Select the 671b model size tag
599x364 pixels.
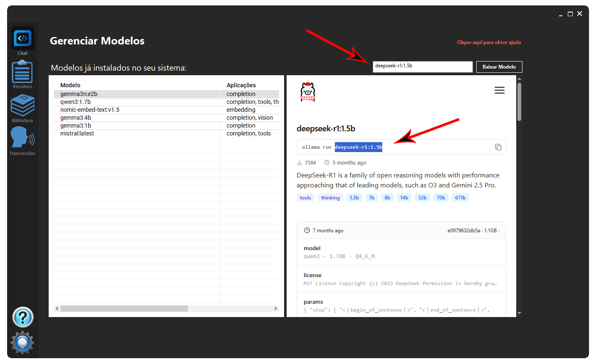(460, 198)
